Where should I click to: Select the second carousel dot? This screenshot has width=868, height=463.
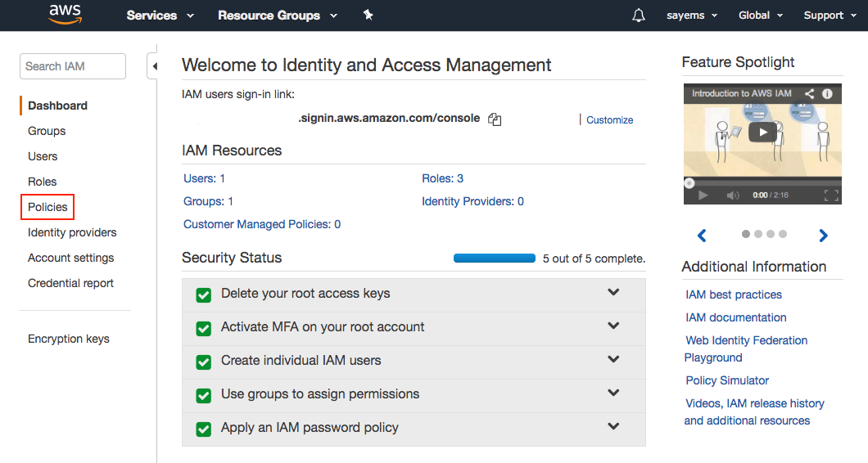(757, 234)
